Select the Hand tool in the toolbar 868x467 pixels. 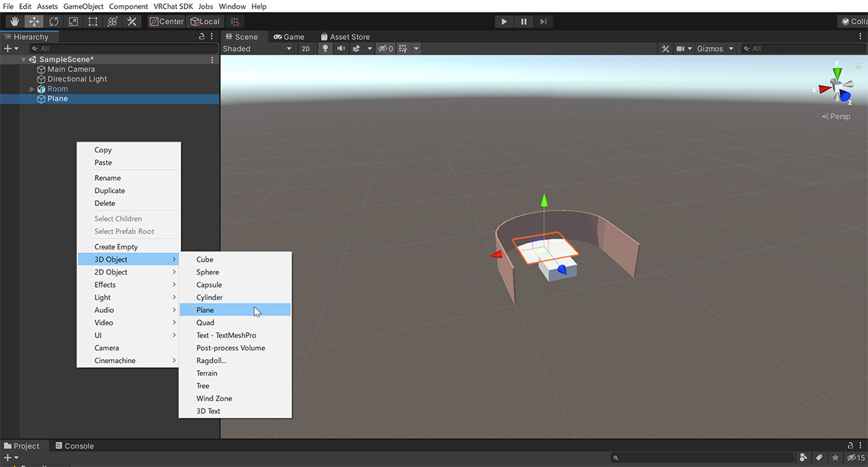coord(14,22)
